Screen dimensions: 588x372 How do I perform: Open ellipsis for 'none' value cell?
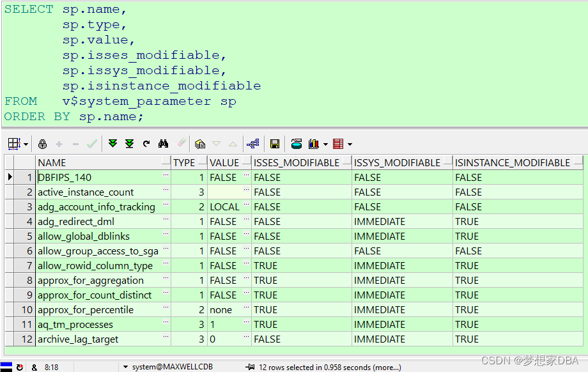click(x=246, y=307)
